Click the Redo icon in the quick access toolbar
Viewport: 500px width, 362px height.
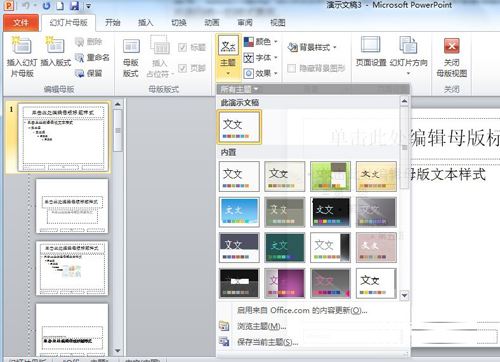[46, 6]
